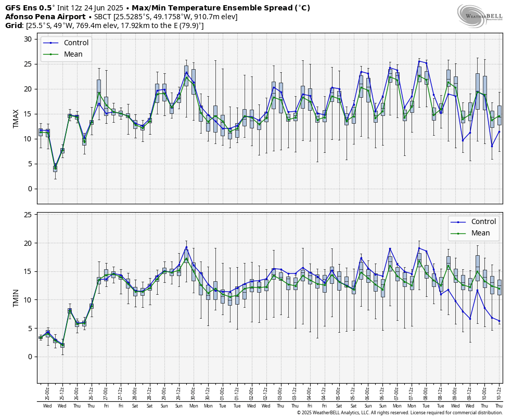
Task: Select the 30-00z x-axis time label
Action: [x=193, y=393]
